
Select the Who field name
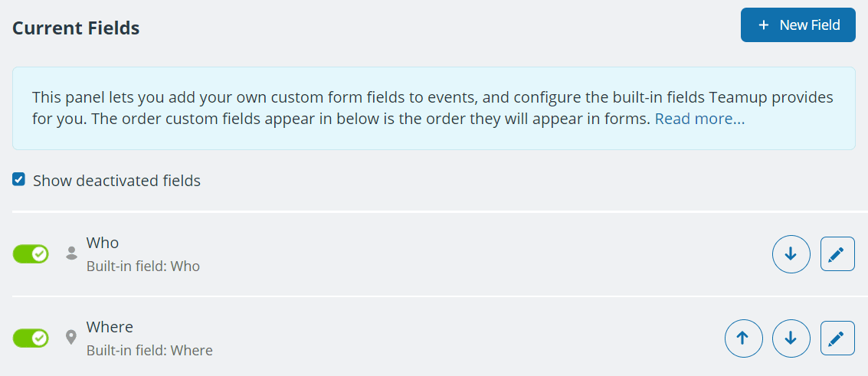(103, 243)
